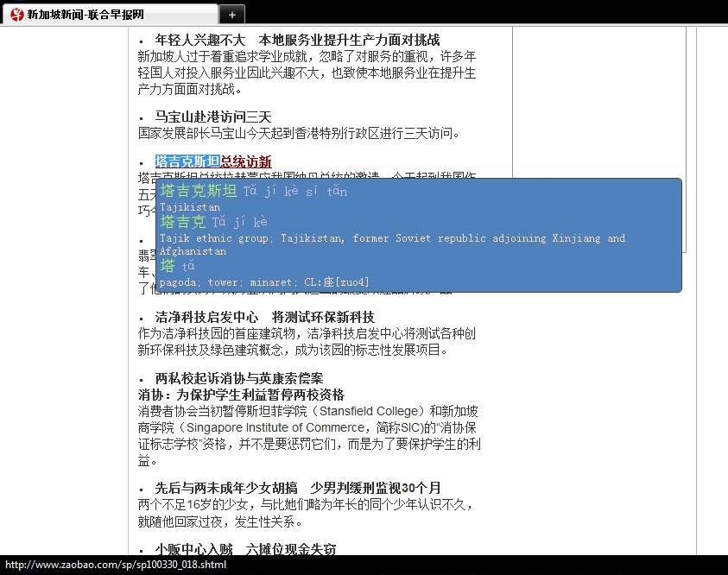Click subheading 消协：为保护学生利益暂停两校资格

pyautogui.click(x=241, y=395)
